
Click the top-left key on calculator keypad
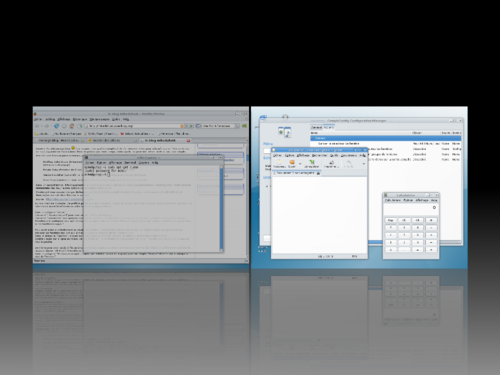click(x=391, y=220)
